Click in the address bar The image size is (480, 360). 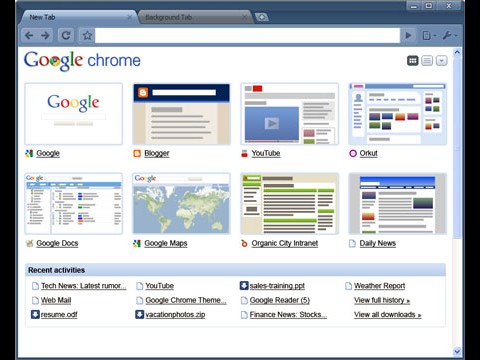(x=247, y=35)
